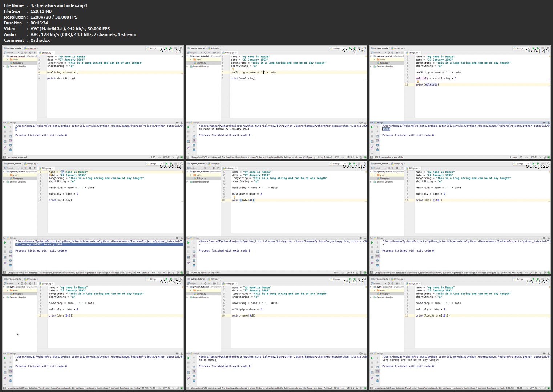Image resolution: width=553 pixels, height=392 pixels.
Task: Click console output 'long string and can be of any length'
Action: pos(411,360)
